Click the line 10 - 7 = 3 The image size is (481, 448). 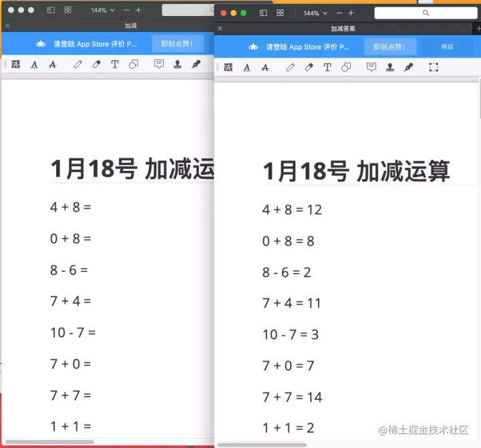[x=291, y=334]
